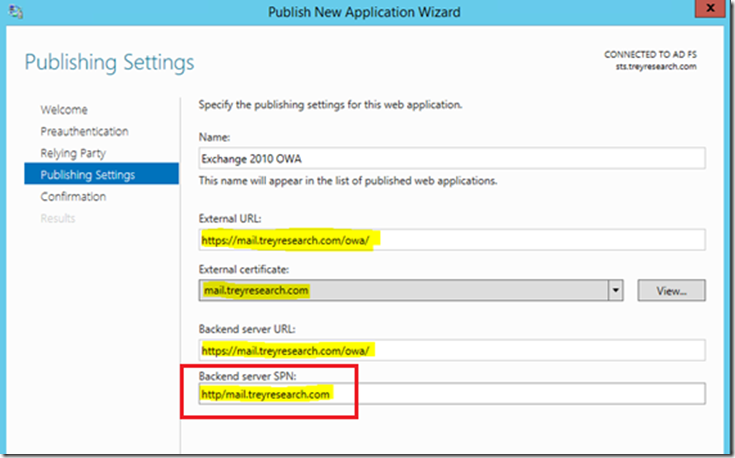Click the 'External URL:' label

click(x=230, y=218)
